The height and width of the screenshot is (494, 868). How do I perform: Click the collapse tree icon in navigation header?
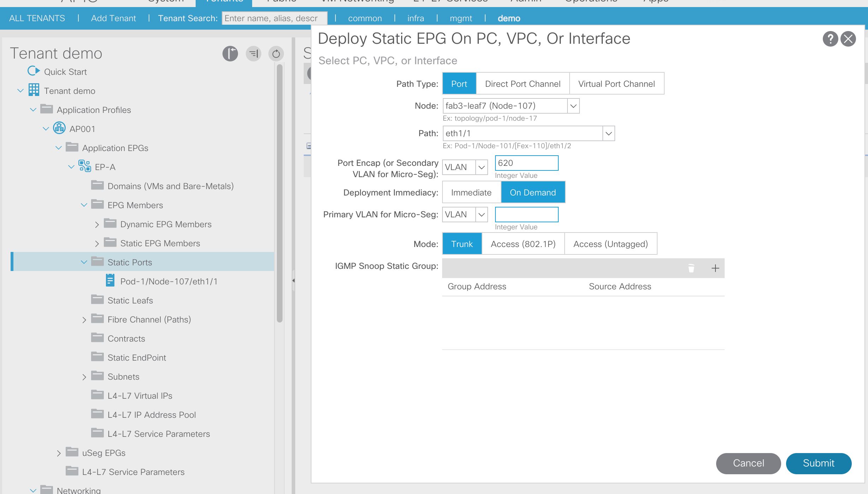254,54
